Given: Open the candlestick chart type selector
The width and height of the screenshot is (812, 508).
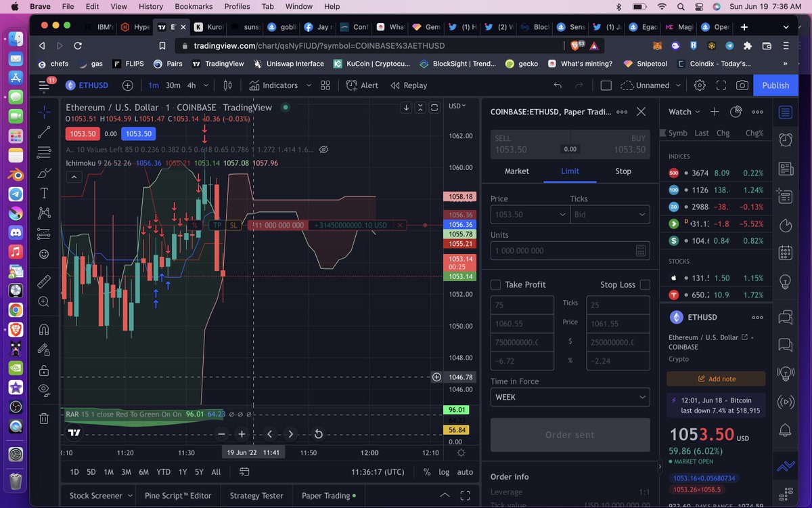Looking at the screenshot, I should tap(227, 85).
